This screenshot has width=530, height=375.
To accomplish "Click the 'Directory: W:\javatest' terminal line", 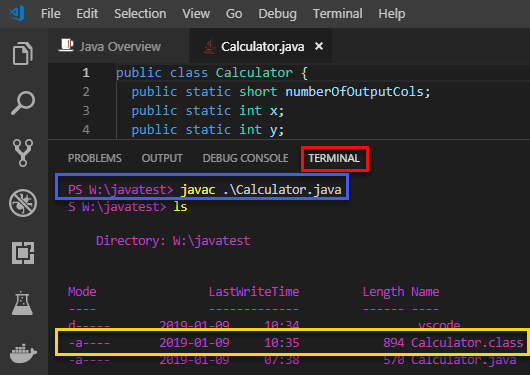I will [x=173, y=241].
